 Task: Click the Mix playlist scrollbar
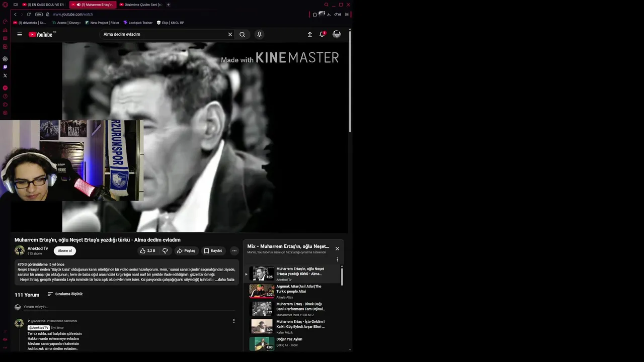pyautogui.click(x=342, y=276)
